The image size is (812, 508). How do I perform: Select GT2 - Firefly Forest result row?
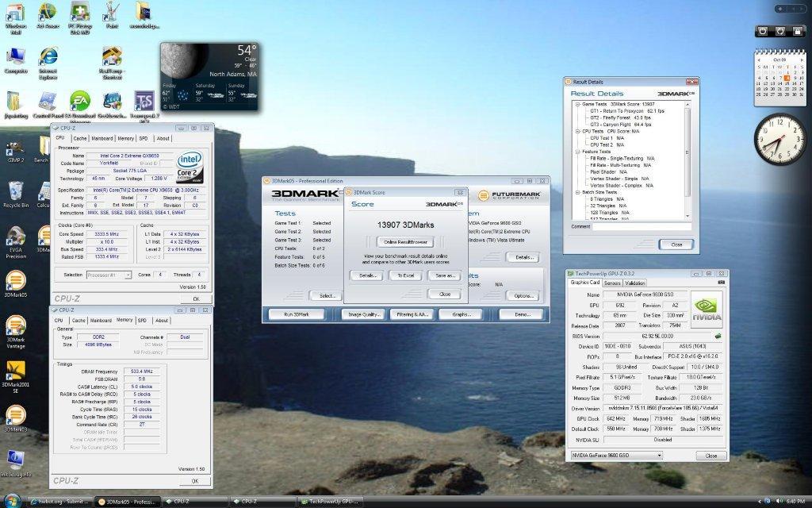click(620, 117)
